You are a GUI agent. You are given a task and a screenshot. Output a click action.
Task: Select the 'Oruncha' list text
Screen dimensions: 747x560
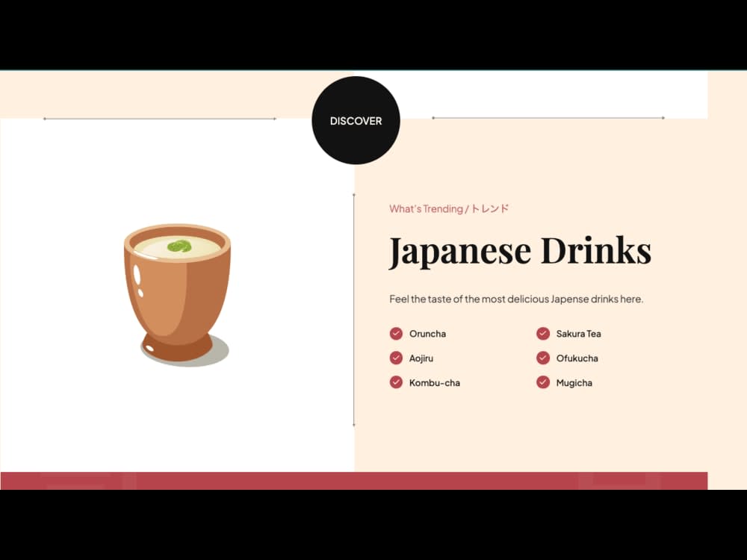coord(428,334)
